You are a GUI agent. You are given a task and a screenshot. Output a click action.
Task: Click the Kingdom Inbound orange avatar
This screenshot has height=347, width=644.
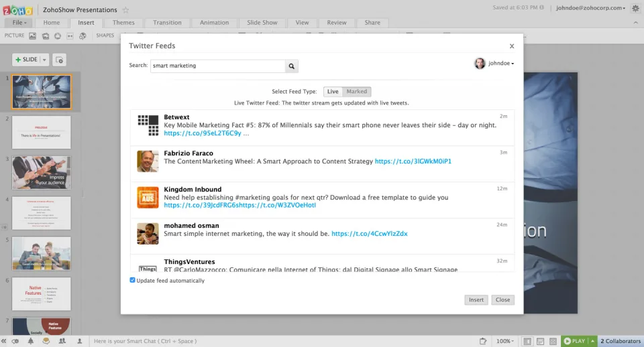coord(148,198)
